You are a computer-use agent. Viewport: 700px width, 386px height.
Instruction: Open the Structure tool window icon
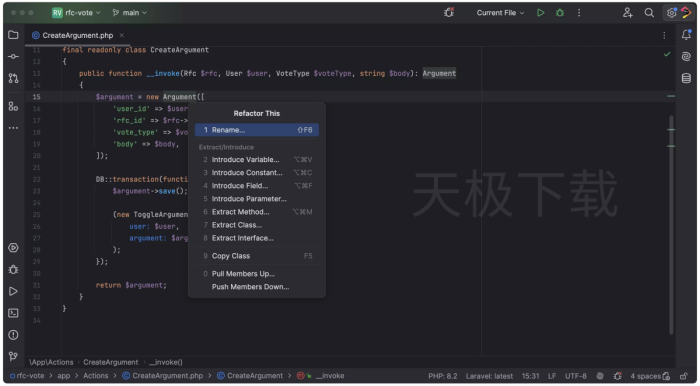coord(13,106)
